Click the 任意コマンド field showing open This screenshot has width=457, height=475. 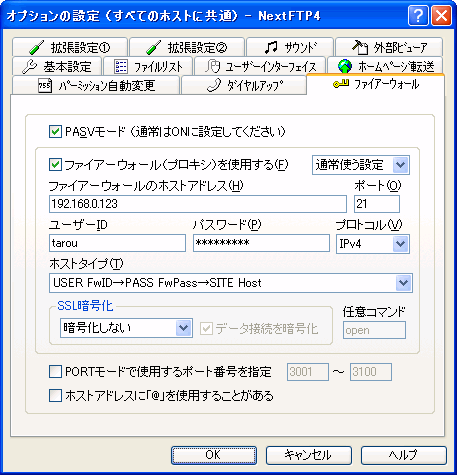375,330
